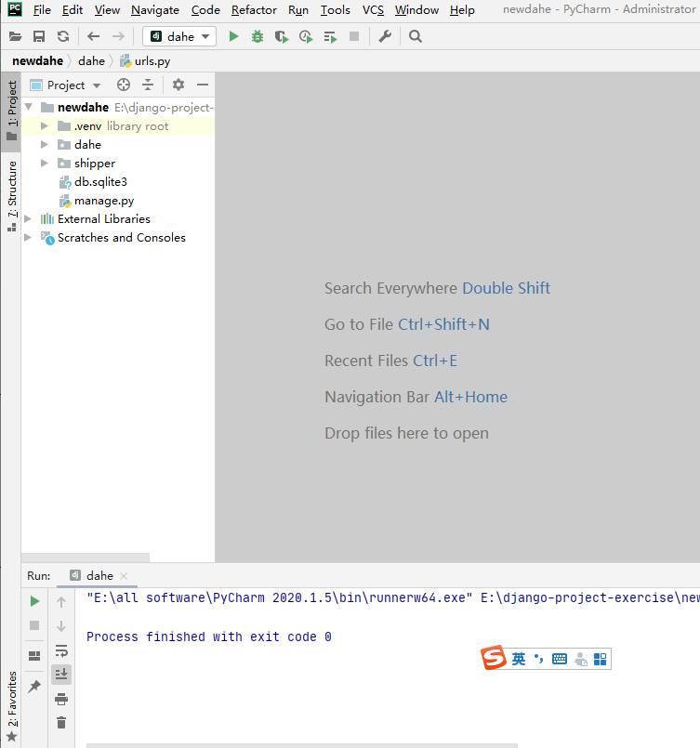The width and height of the screenshot is (700, 748).
Task: Click 'Process finished with exit code 0' text
Action: tap(208, 636)
